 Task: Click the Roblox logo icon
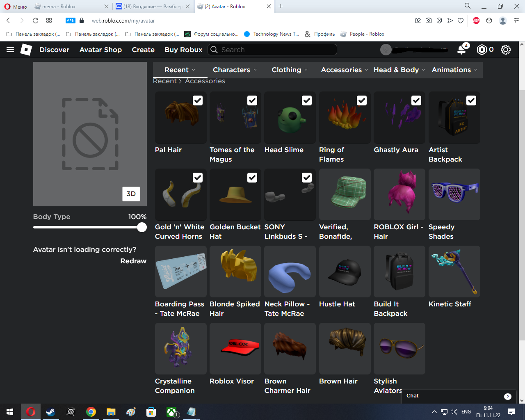(x=26, y=50)
